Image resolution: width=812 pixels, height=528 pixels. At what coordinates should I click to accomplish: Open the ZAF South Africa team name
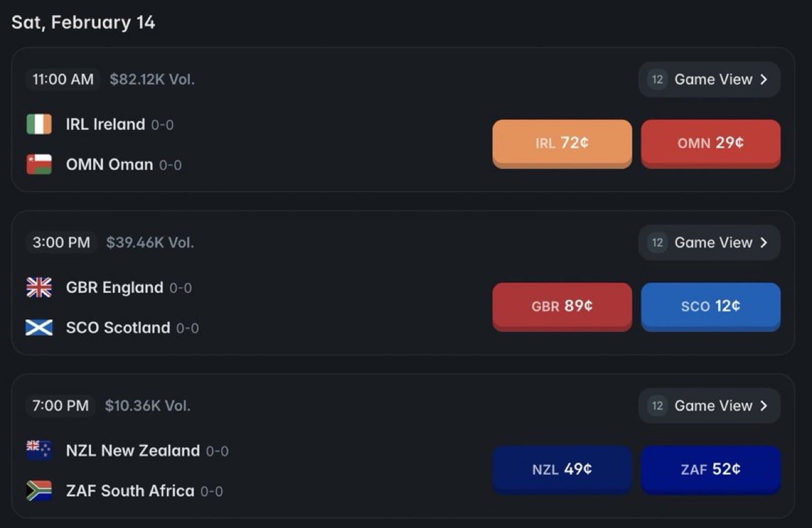coord(130,491)
